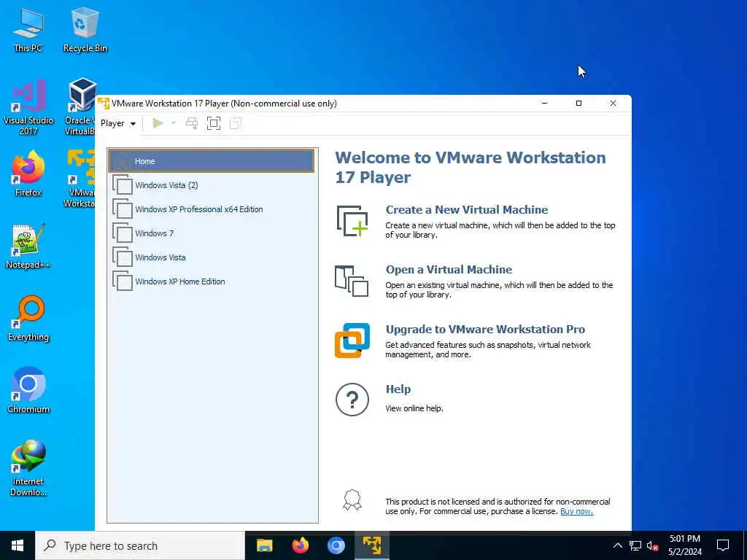
Task: Click the Buy now link
Action: (x=576, y=511)
